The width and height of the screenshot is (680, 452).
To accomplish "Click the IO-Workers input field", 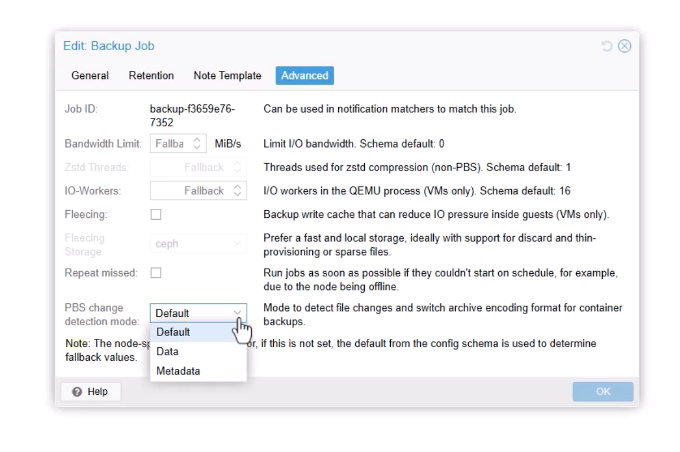I will [190, 190].
